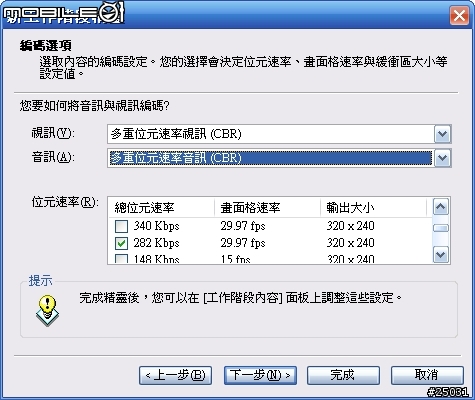Image resolution: width=475 pixels, height=400 pixels.
Task: Open the 視訊 video encoding dropdown arrow
Action: [442, 134]
